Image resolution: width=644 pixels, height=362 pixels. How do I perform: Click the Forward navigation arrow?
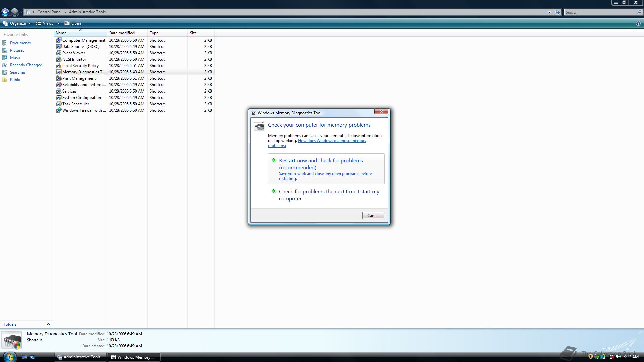point(14,12)
